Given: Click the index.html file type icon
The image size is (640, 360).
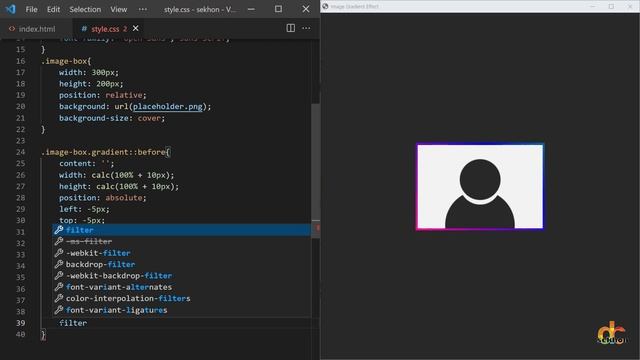Looking at the screenshot, I should [x=12, y=29].
